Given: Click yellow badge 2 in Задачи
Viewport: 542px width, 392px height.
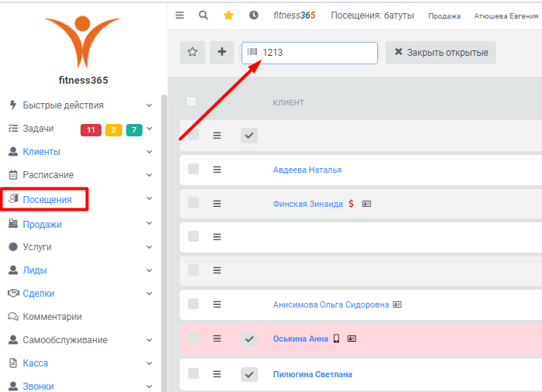Looking at the screenshot, I should 114,129.
